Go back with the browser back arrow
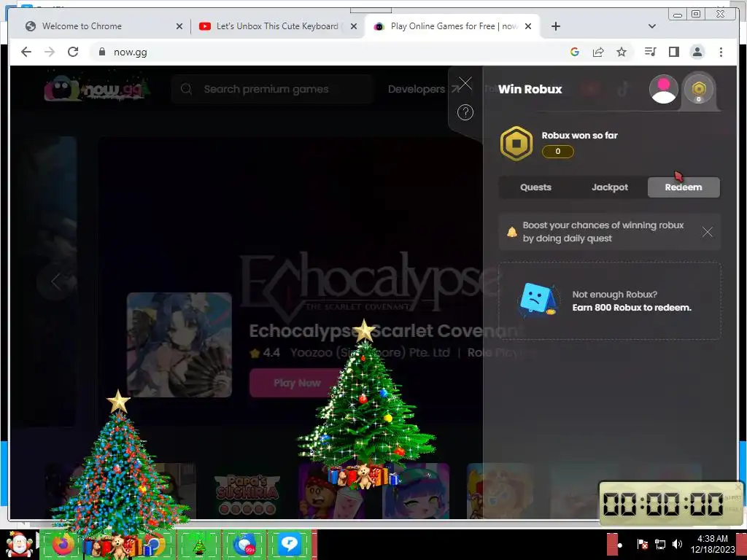The width and height of the screenshot is (747, 560). 26,52
